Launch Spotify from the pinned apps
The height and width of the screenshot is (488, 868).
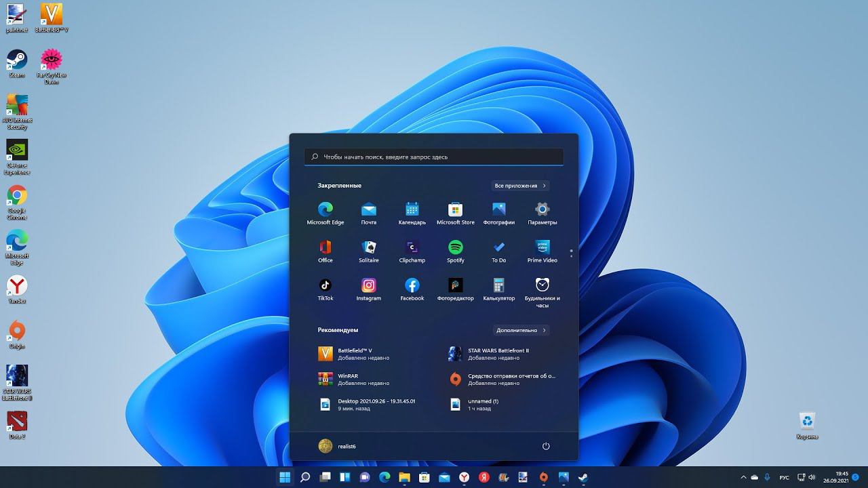(456, 251)
